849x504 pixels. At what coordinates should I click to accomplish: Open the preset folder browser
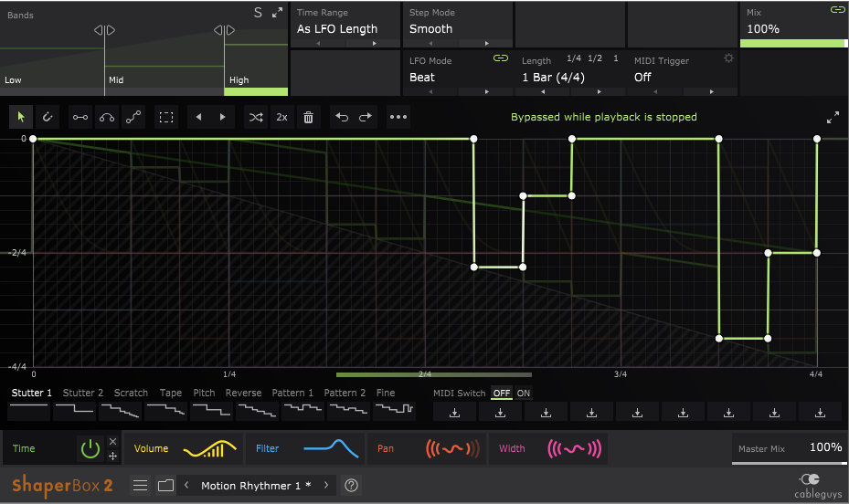pos(165,486)
